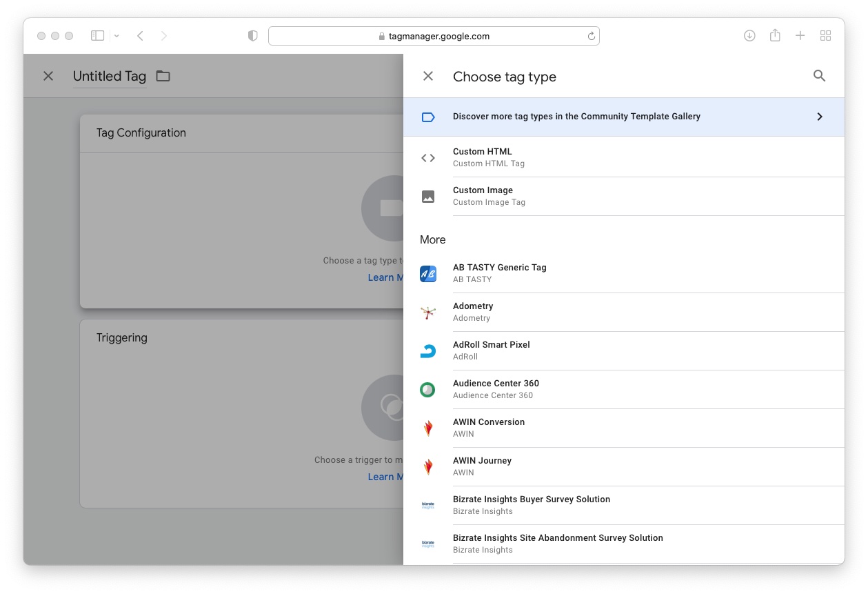Screen dimensions: 868x594
Task: Click the Audience Center 360 logo icon
Action: [428, 390]
